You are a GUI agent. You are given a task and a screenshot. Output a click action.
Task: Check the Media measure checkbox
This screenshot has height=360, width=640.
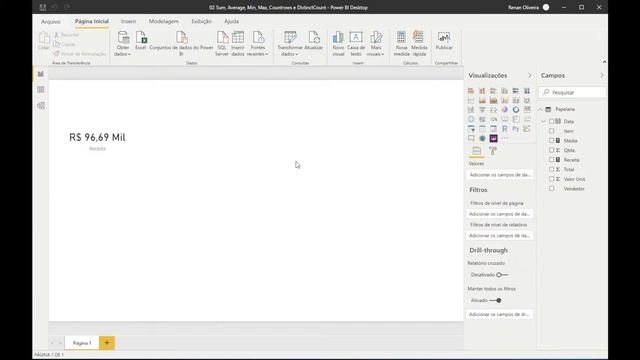pos(551,140)
